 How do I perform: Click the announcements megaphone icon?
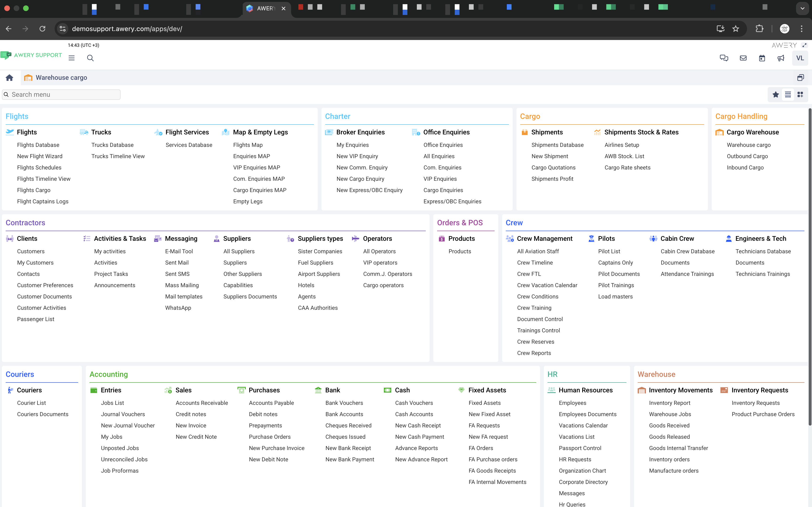(781, 58)
